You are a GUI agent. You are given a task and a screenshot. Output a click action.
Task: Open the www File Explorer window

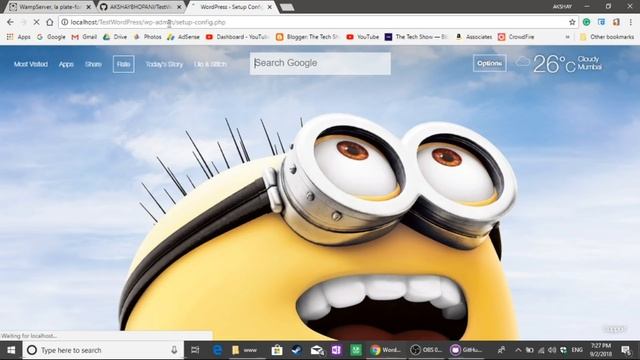pos(245,350)
